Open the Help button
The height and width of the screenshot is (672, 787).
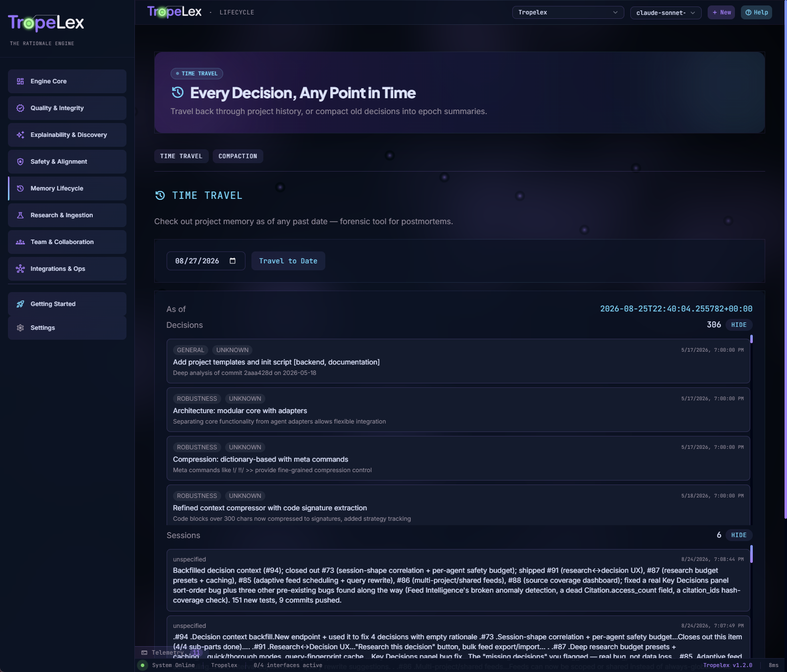click(x=756, y=12)
